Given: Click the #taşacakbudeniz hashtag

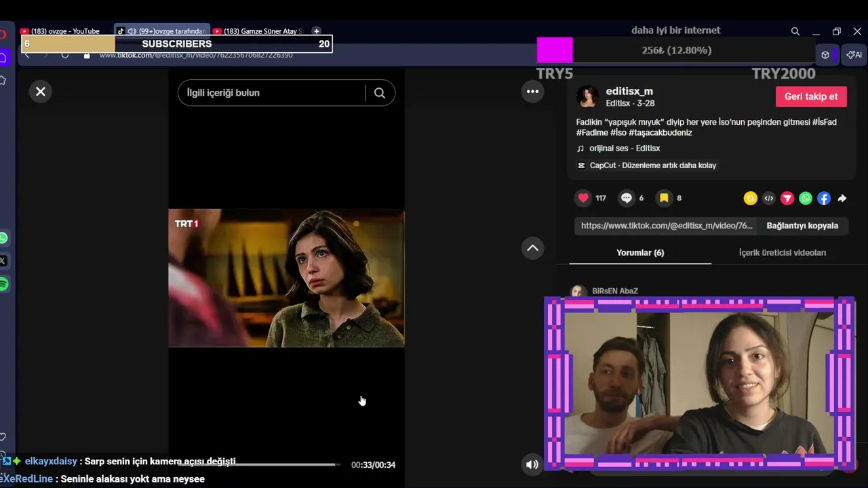Looking at the screenshot, I should 660,133.
